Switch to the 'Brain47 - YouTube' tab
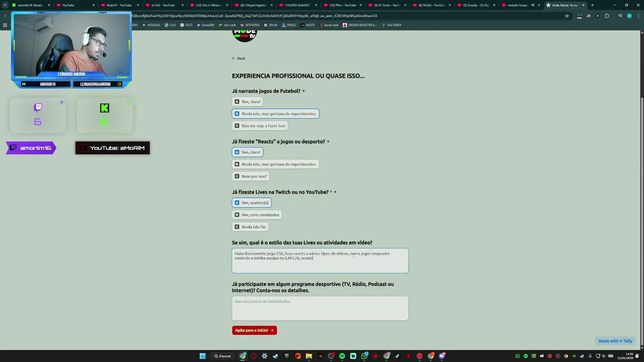 (x=119, y=5)
